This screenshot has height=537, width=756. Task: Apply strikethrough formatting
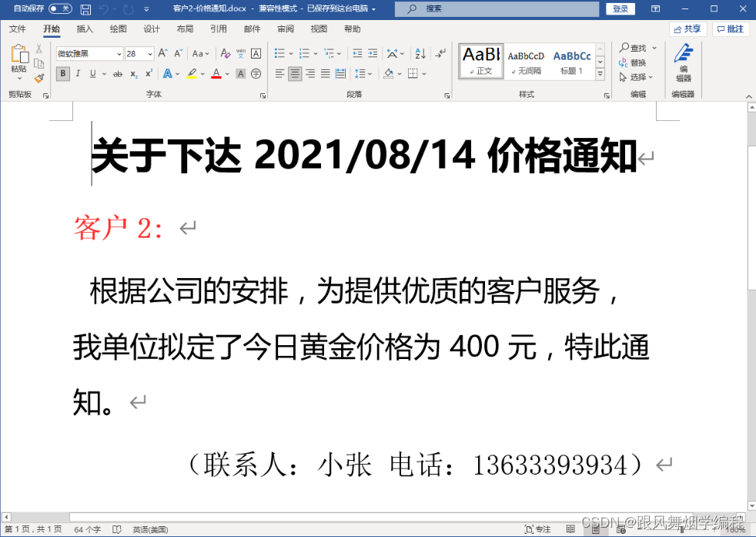118,74
